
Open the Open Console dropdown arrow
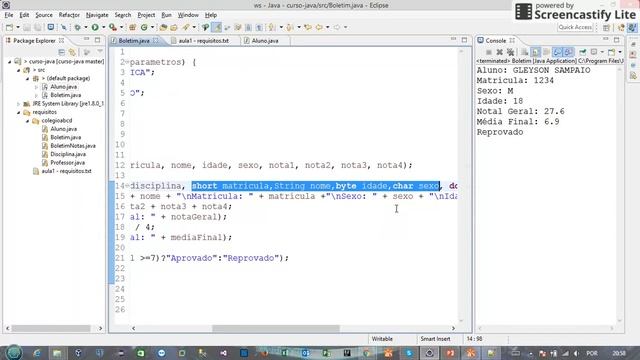[620, 52]
